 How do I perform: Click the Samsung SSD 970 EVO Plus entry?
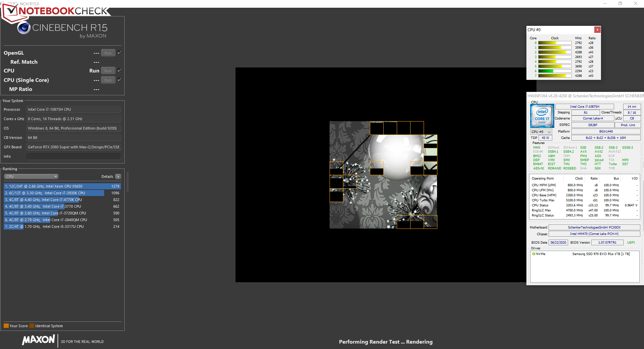tap(601, 254)
